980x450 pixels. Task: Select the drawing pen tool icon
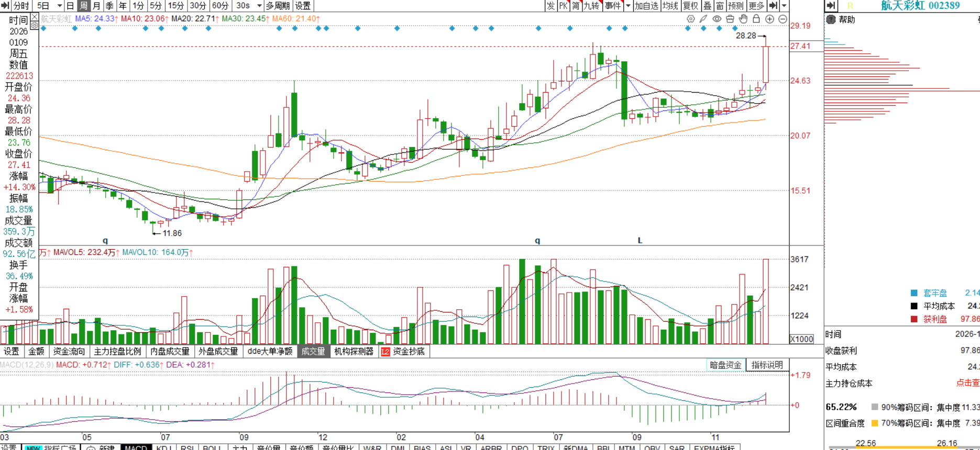pyautogui.click(x=703, y=19)
